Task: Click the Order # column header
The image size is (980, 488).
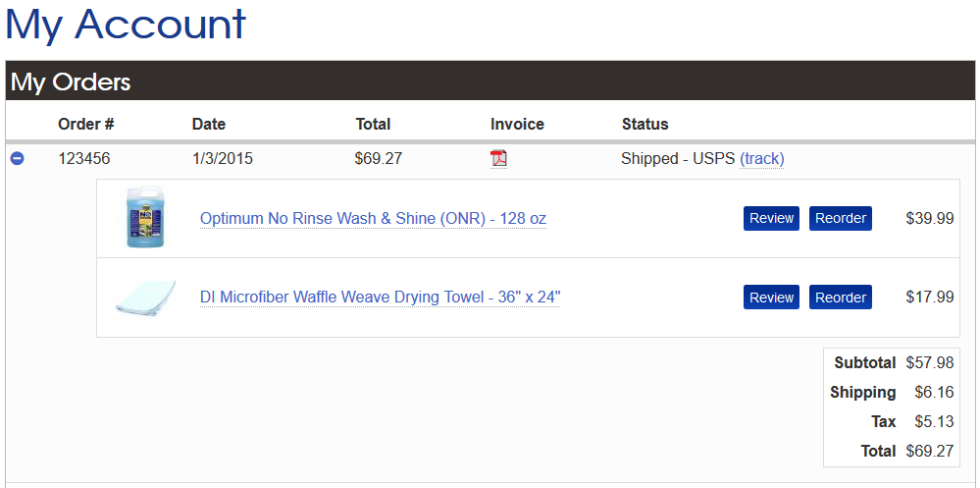Action: 86,124
